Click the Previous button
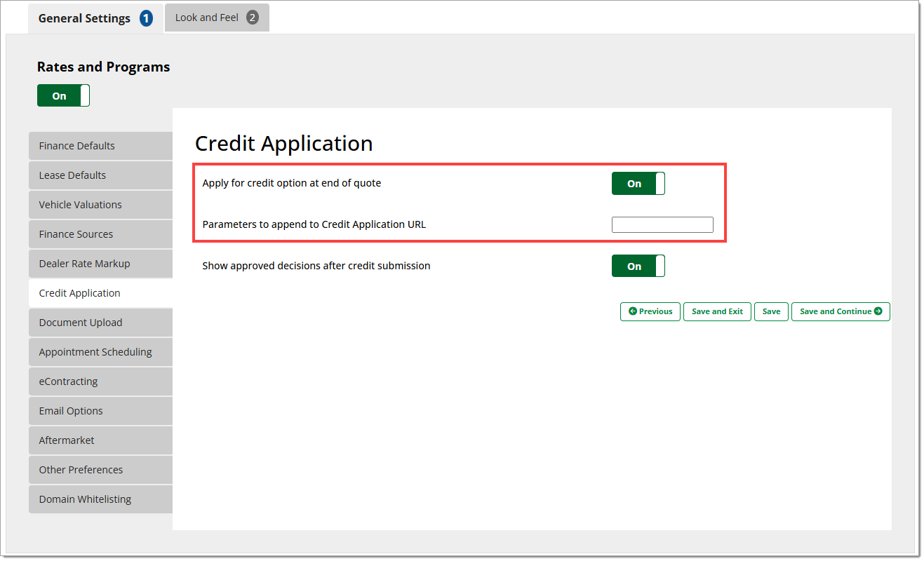Screen dimensions: 924x561 point(650,311)
